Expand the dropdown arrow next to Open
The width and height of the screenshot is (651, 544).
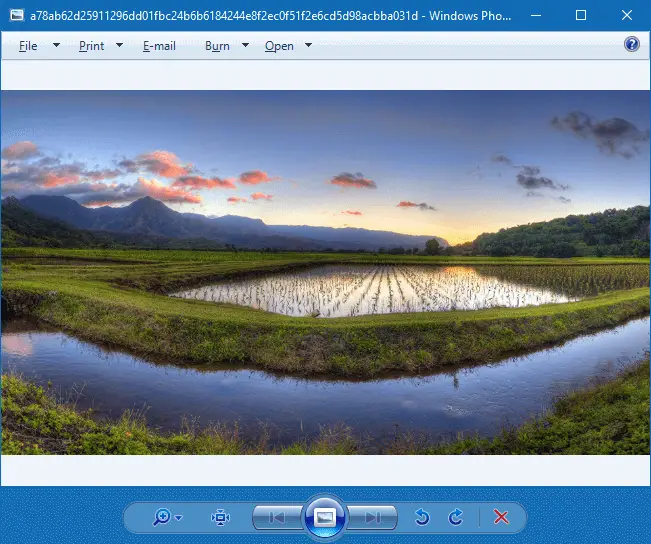[x=308, y=46]
